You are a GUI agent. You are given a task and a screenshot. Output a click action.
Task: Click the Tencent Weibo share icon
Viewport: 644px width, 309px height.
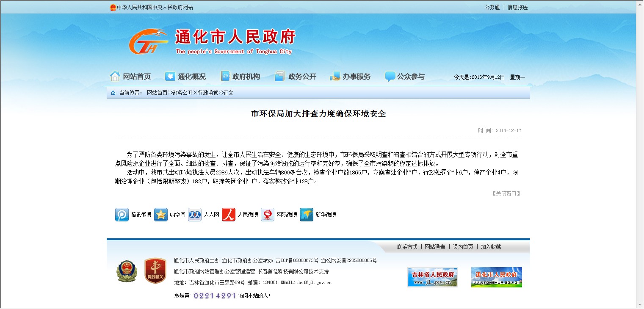122,215
